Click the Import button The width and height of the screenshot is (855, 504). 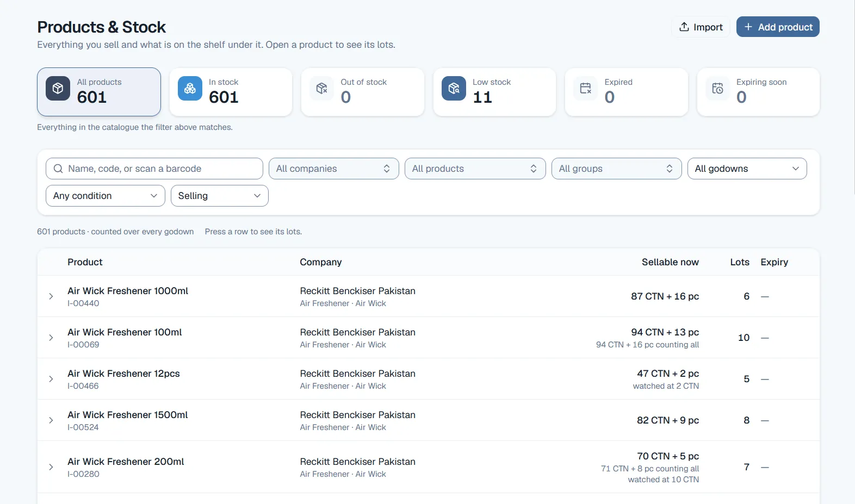(701, 27)
